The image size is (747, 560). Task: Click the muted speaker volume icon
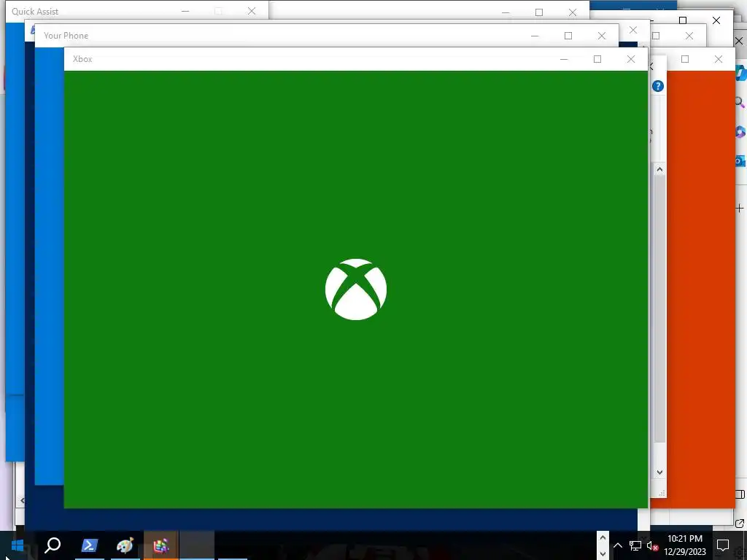coord(652,545)
